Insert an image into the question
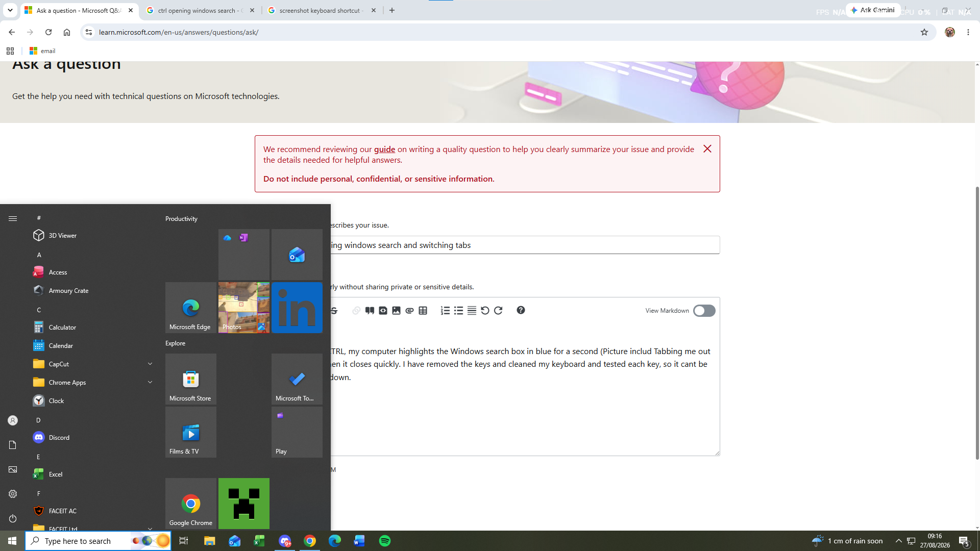This screenshot has width=980, height=551. click(396, 311)
